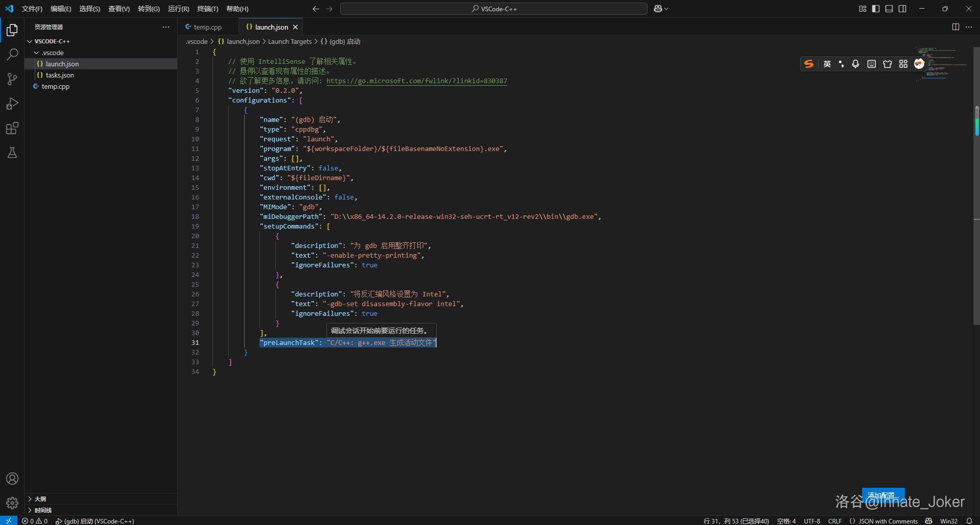980x525 pixels.
Task: Expand the 时间线 (Timeline) section
Action: click(x=41, y=510)
